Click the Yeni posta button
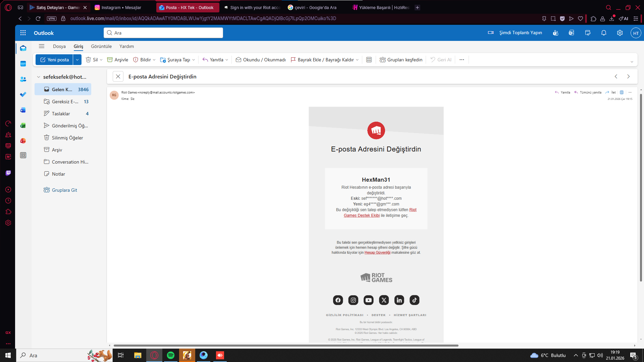 pos(54,60)
